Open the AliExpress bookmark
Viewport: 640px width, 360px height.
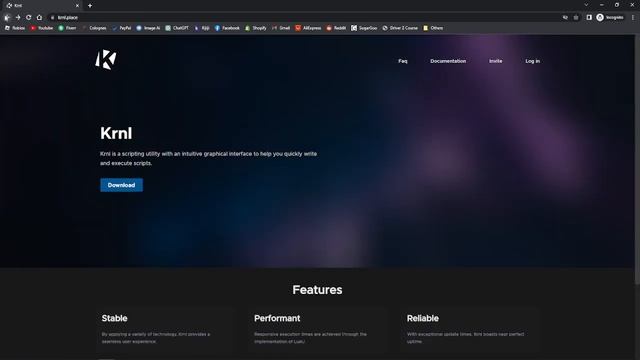(x=308, y=28)
